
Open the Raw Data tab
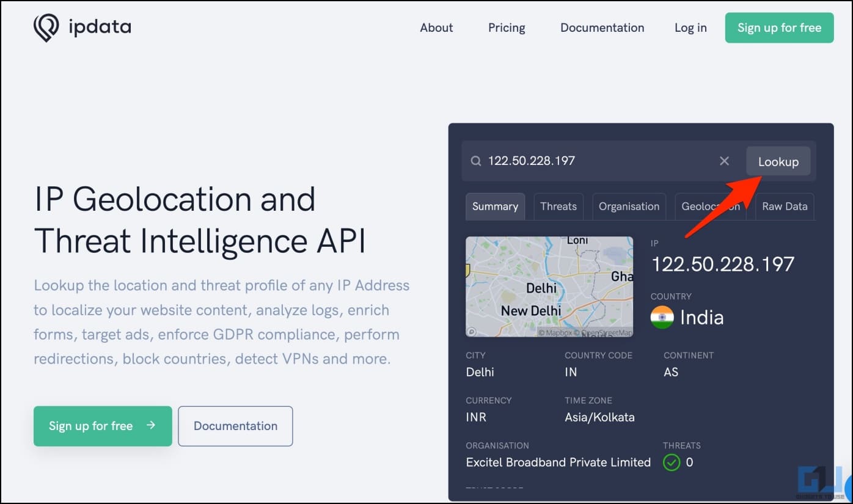point(785,206)
